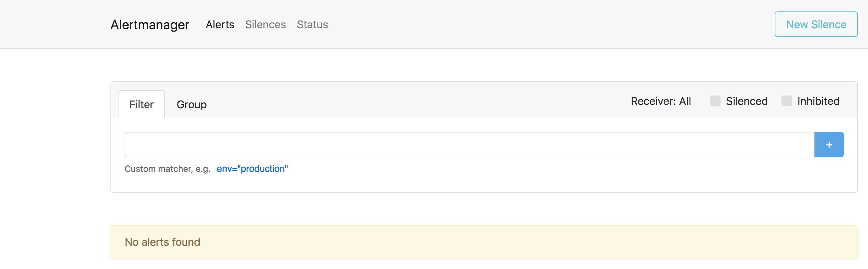
Task: Click the Inhibited label text
Action: coord(818,101)
